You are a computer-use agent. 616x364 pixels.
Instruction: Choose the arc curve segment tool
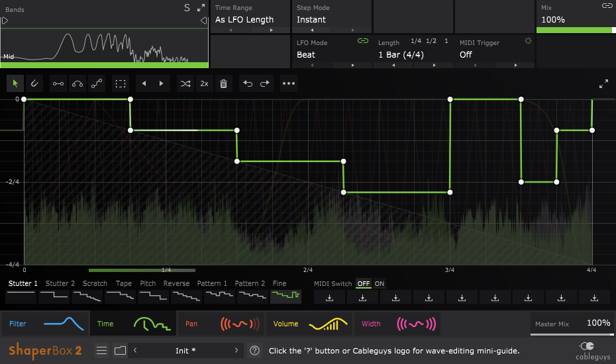pos(77,83)
